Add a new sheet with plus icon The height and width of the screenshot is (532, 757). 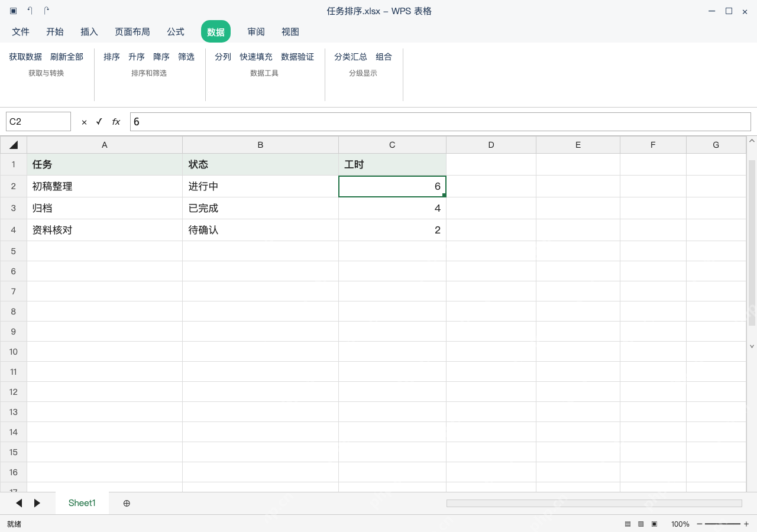pyautogui.click(x=127, y=503)
